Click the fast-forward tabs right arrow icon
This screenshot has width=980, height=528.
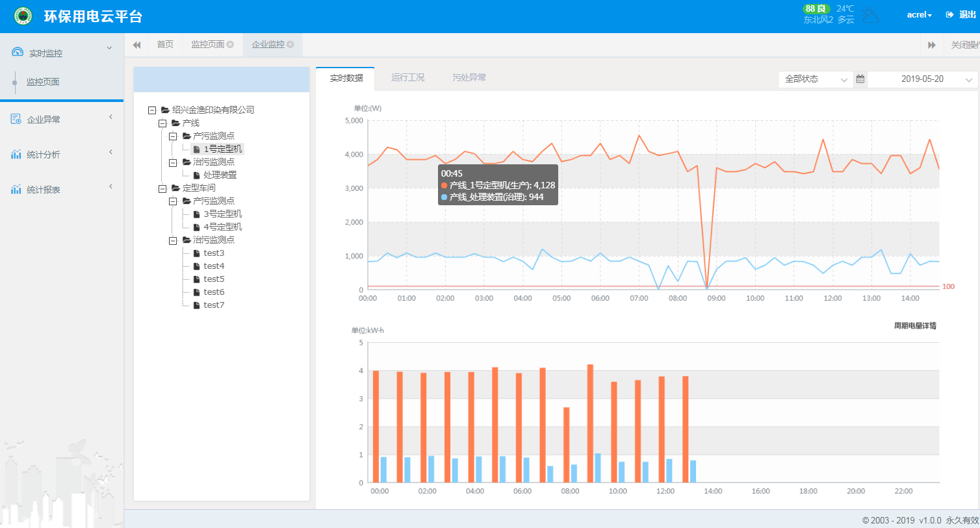click(x=932, y=45)
